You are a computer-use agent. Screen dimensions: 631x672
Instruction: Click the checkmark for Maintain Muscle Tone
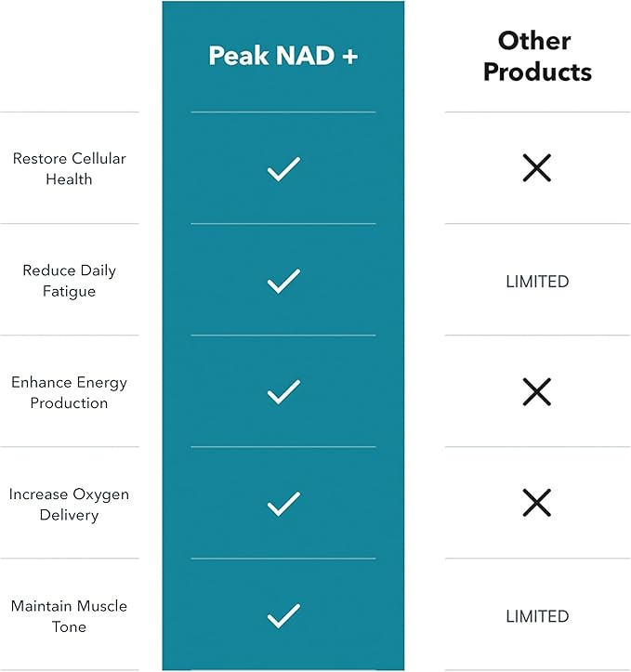[283, 615]
